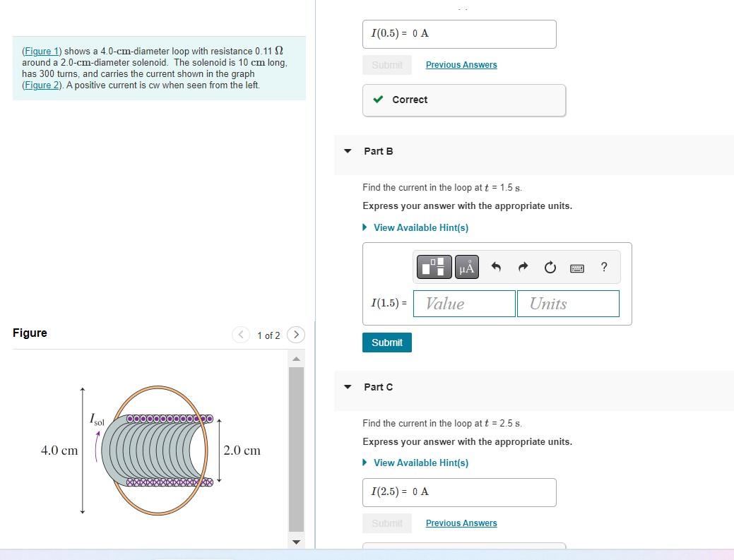The image size is (734, 560).
Task: Open the exponent/subscript template icon
Action: pos(434,267)
